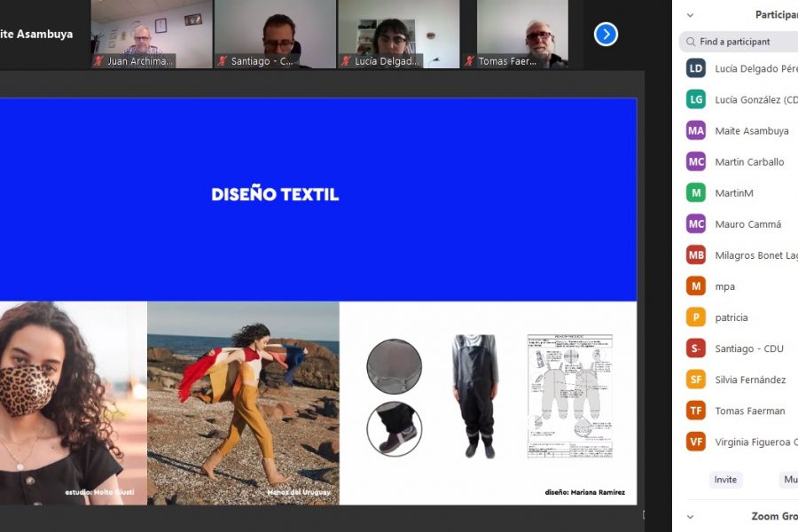Click the magnifier icon in participant search
Screen dimensions: 798x532
(x=691, y=42)
